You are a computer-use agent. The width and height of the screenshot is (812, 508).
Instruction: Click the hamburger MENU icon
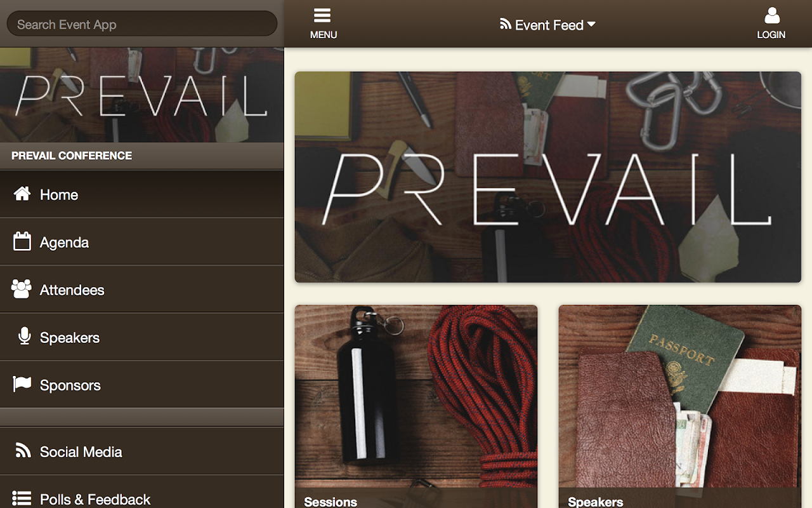(322, 15)
